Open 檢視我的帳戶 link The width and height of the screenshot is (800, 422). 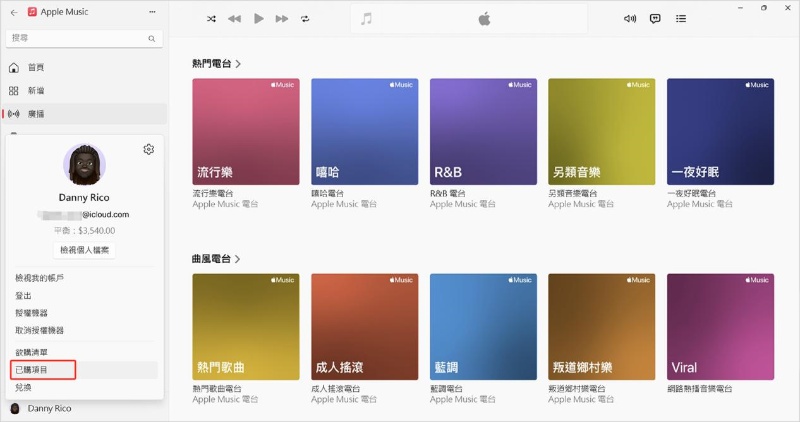click(x=38, y=277)
